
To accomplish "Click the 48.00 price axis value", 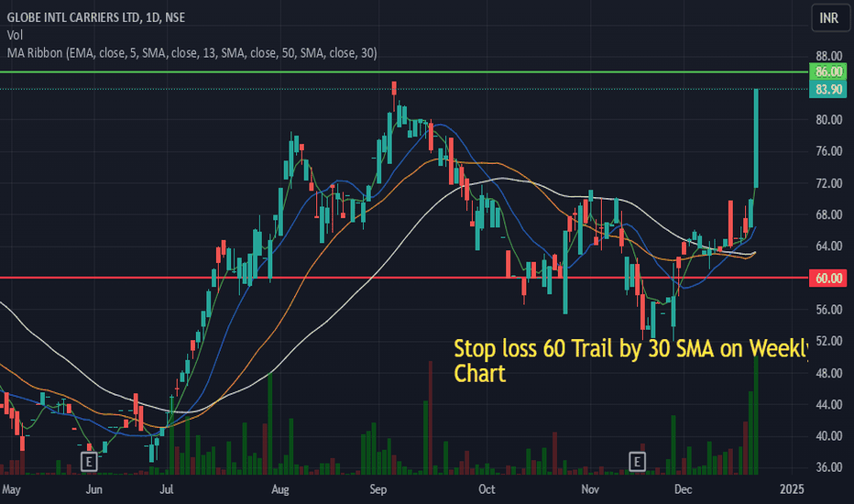I will click(829, 373).
